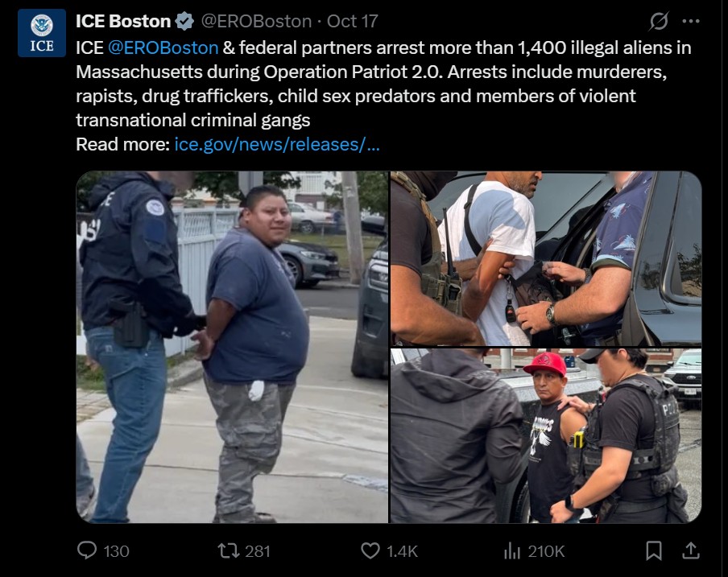This screenshot has height=577, width=728.
Task: Click the 281 repost count
Action: click(258, 551)
